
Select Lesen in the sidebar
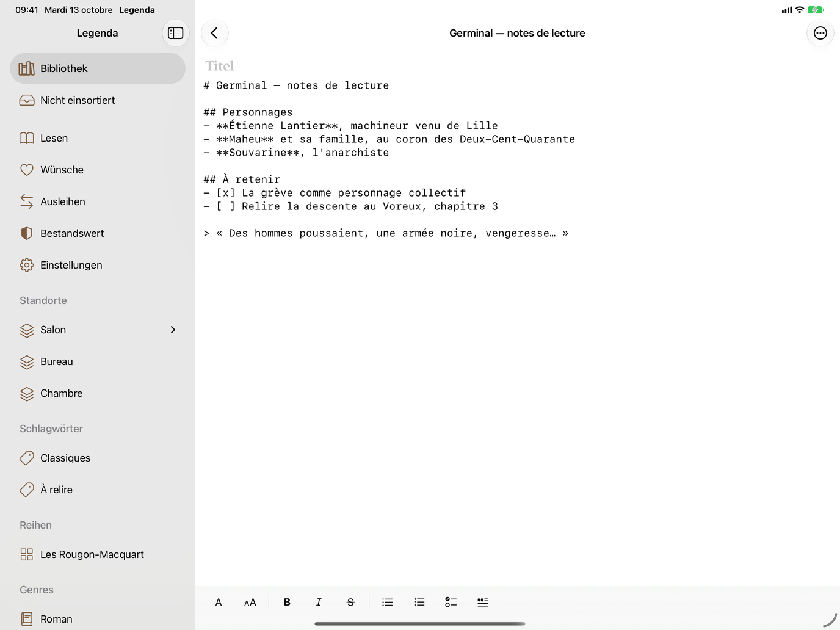98,138
